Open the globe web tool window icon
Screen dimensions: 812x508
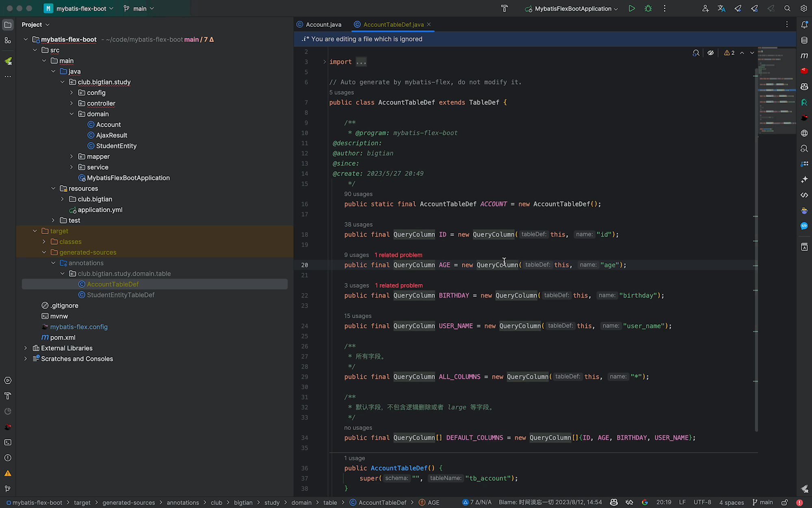[804, 133]
